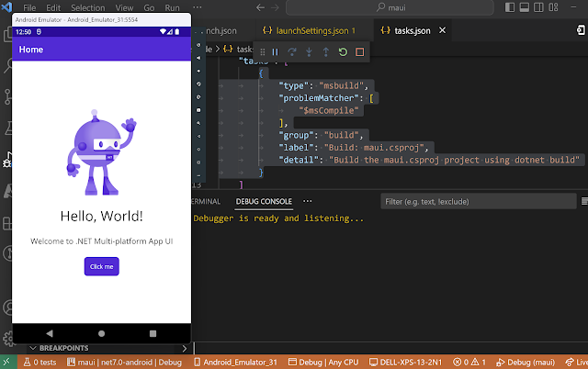Collapse the BREAKPOINTS section
This screenshot has width=588, height=369.
tap(33, 348)
